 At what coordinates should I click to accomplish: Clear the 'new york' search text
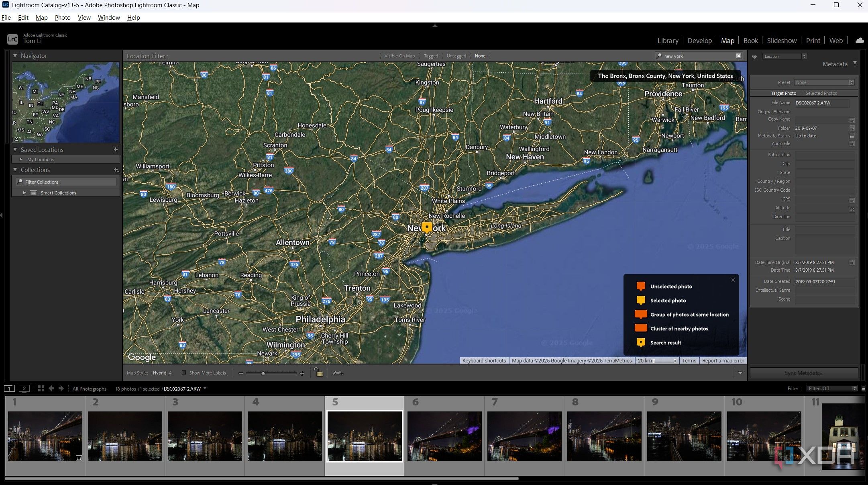[x=738, y=56]
